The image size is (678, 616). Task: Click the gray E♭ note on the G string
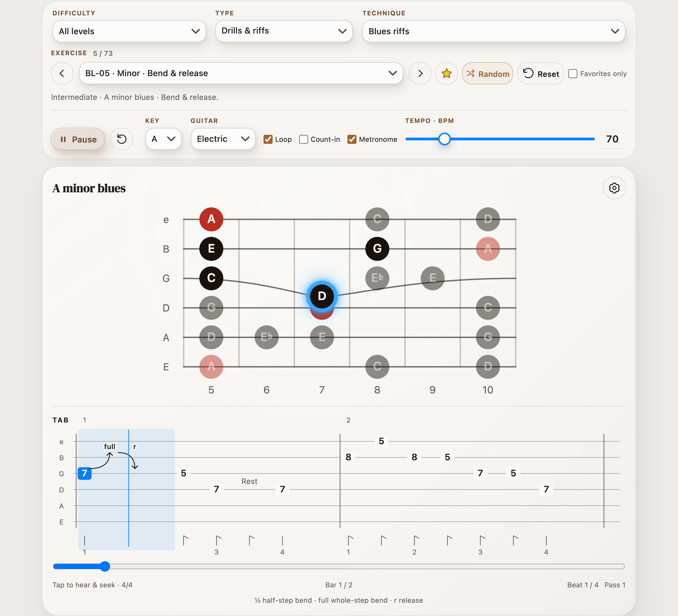[377, 278]
